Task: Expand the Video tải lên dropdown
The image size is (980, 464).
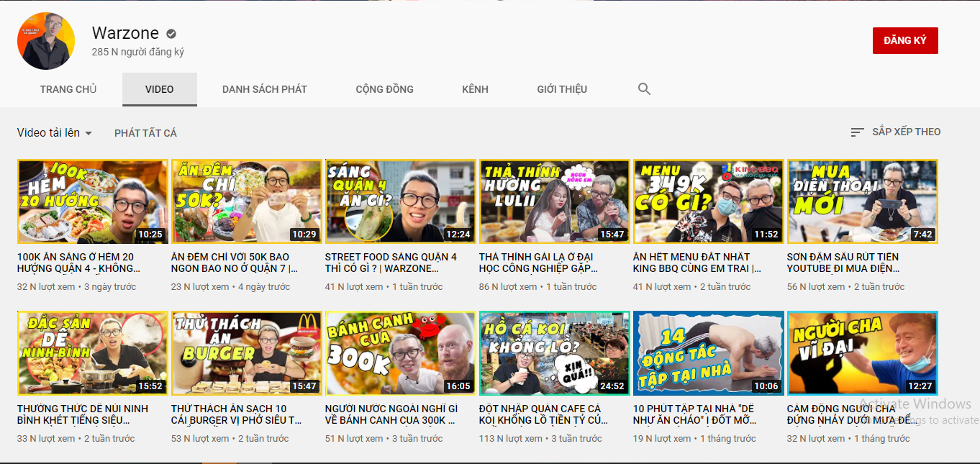Action: 55,133
